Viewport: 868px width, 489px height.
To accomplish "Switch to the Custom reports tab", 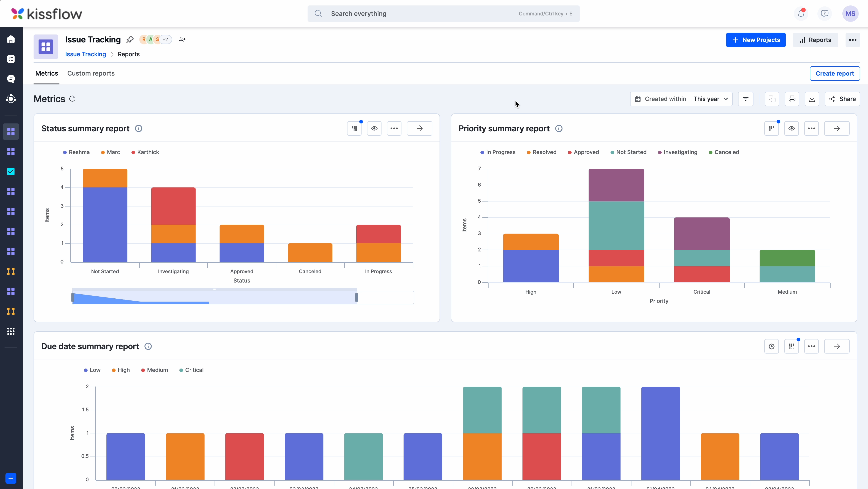I will pos(91,73).
